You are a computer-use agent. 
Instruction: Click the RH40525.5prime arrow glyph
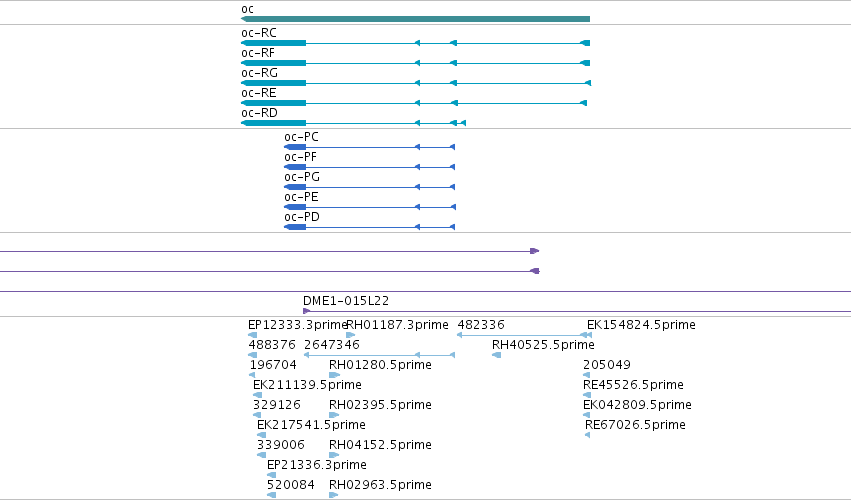click(x=497, y=355)
